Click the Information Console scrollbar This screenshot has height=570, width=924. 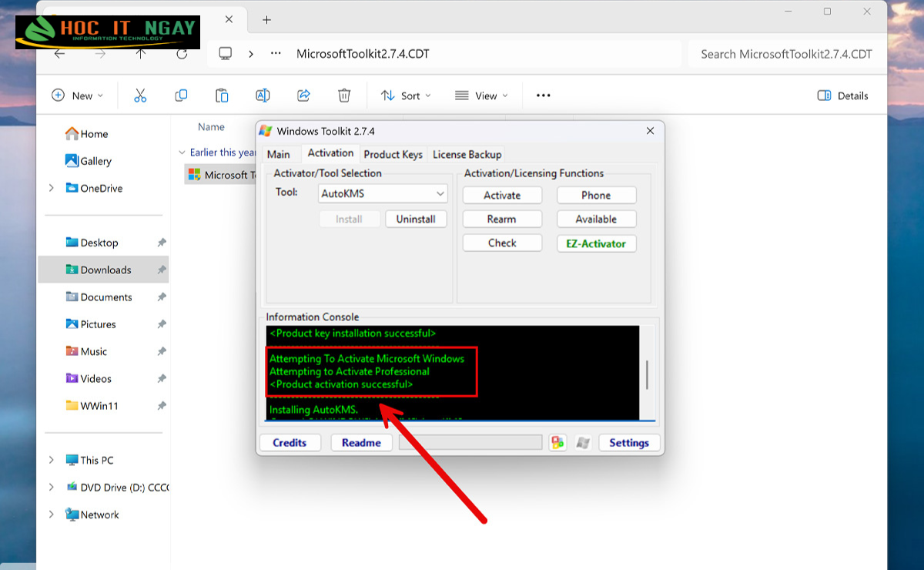tap(647, 373)
